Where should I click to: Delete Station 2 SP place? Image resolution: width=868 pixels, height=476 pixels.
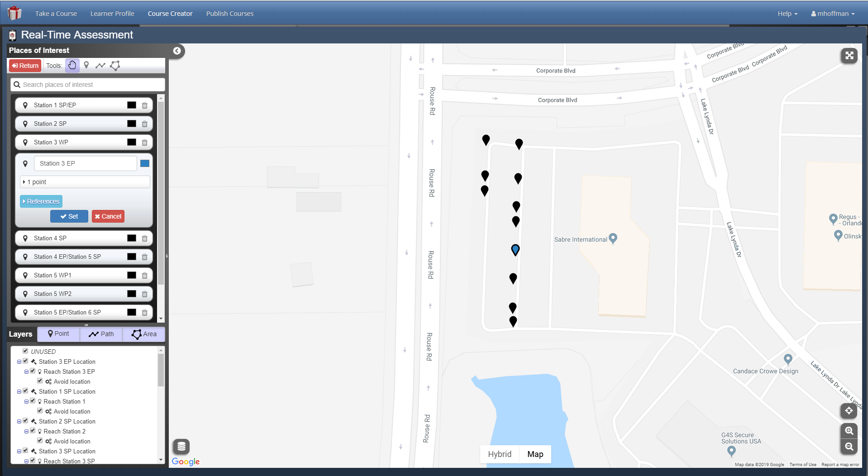pos(145,124)
